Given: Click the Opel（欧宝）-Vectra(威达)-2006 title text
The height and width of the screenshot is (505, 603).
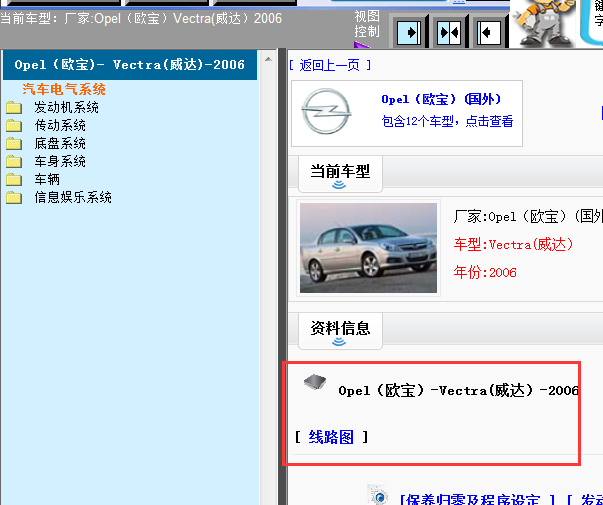Looking at the screenshot, I should (x=458, y=391).
